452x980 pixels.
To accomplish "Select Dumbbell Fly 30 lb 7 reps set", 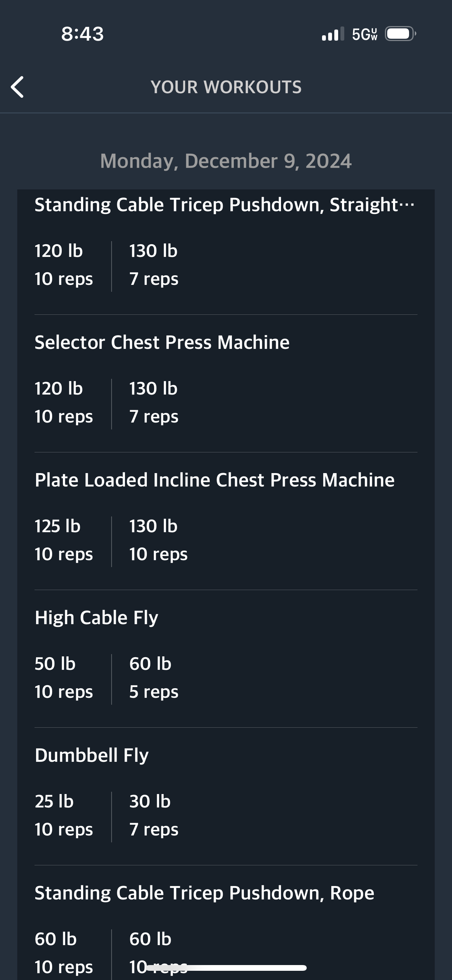I will point(154,816).
